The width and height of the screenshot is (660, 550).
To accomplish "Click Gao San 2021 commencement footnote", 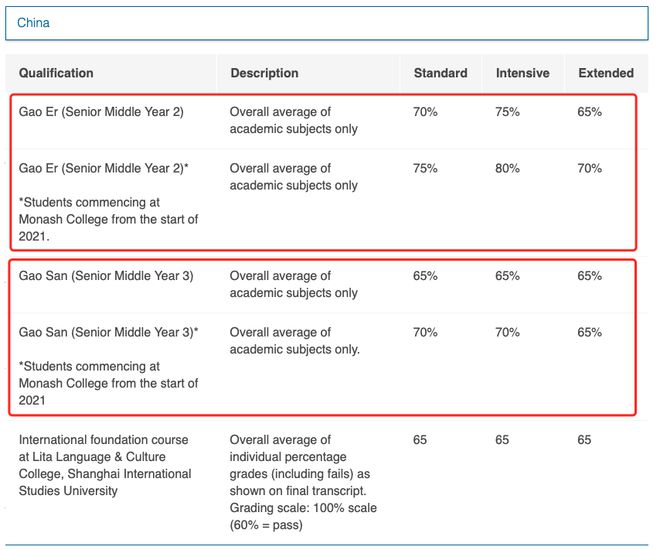I will tap(109, 383).
